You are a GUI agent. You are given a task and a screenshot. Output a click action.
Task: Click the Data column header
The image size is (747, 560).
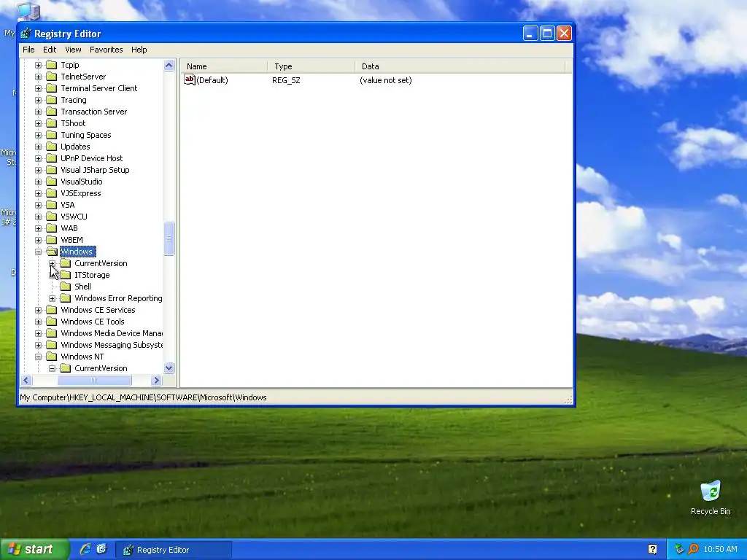[460, 66]
